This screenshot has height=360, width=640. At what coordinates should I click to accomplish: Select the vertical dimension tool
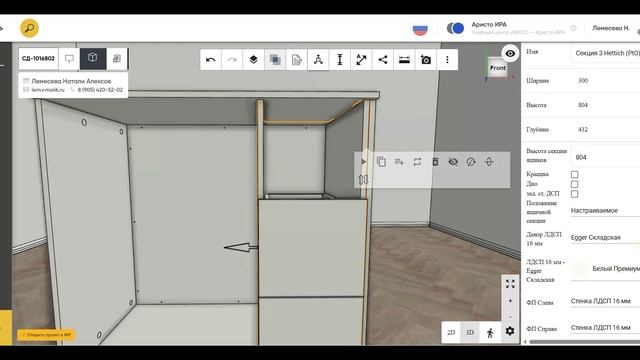(340, 60)
